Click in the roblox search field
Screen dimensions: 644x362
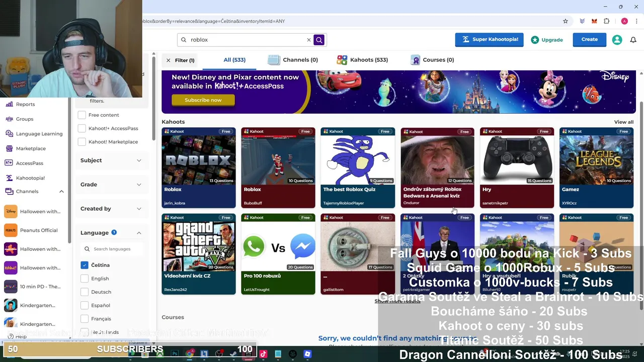tap(247, 40)
